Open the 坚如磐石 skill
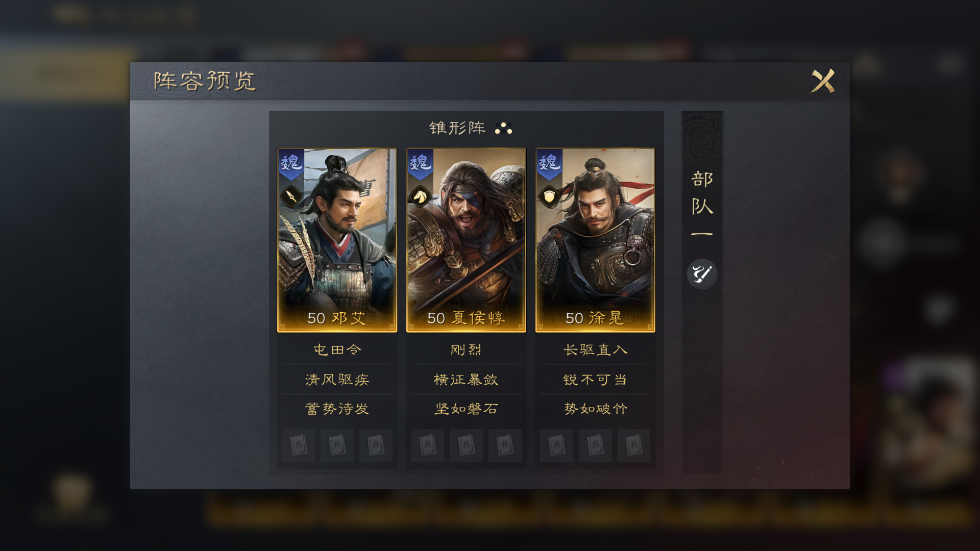 click(466, 409)
